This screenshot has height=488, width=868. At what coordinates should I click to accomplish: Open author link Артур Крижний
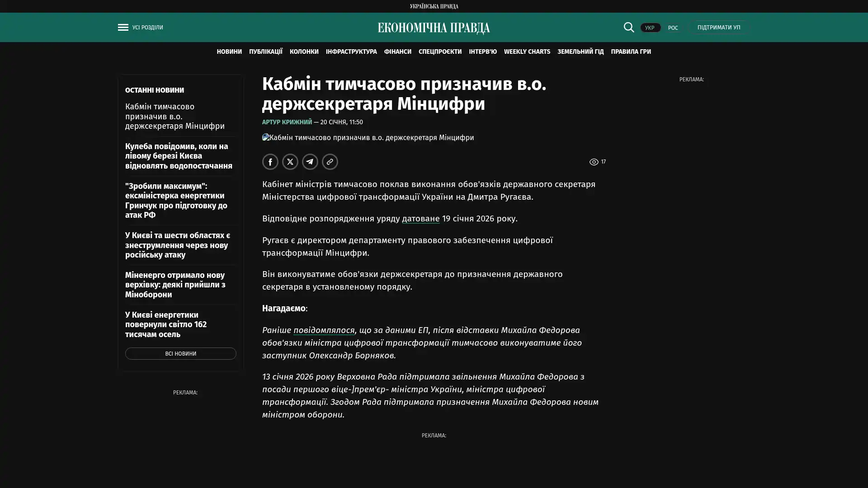(287, 122)
